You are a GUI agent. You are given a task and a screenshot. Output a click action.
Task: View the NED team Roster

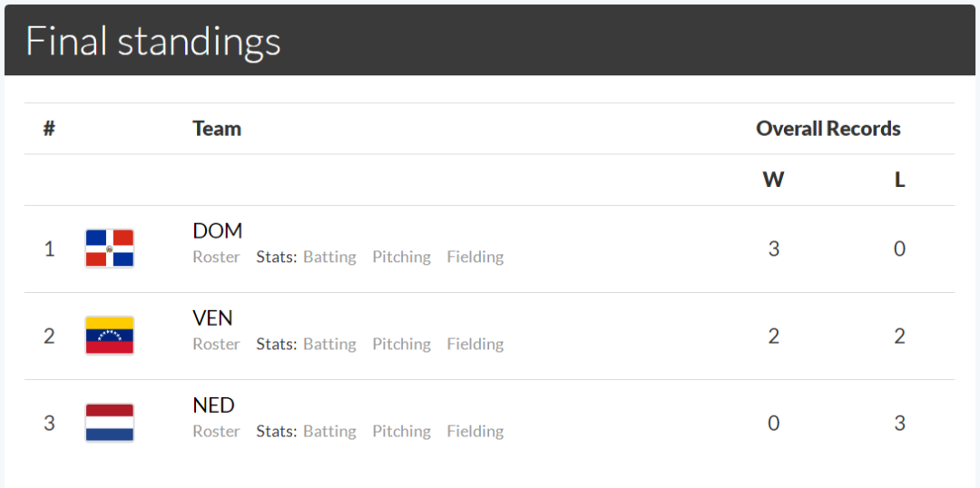pos(216,431)
